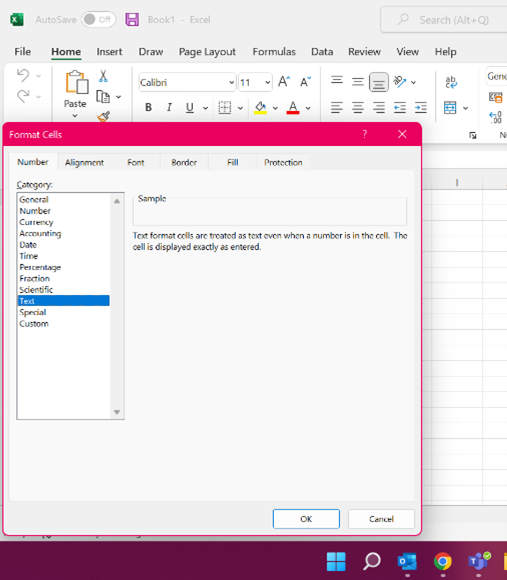Center text horizontally
This screenshot has height=580, width=507.
point(358,108)
